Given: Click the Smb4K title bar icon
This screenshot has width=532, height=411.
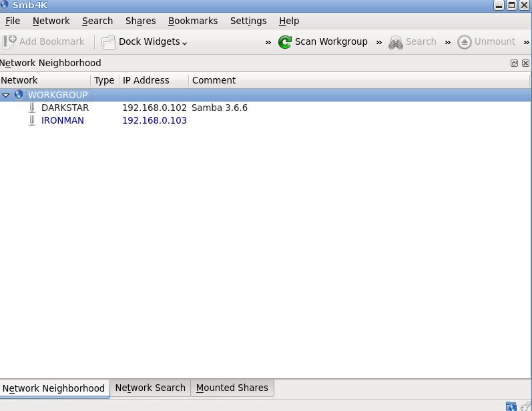Looking at the screenshot, I should pyautogui.click(x=4, y=5).
